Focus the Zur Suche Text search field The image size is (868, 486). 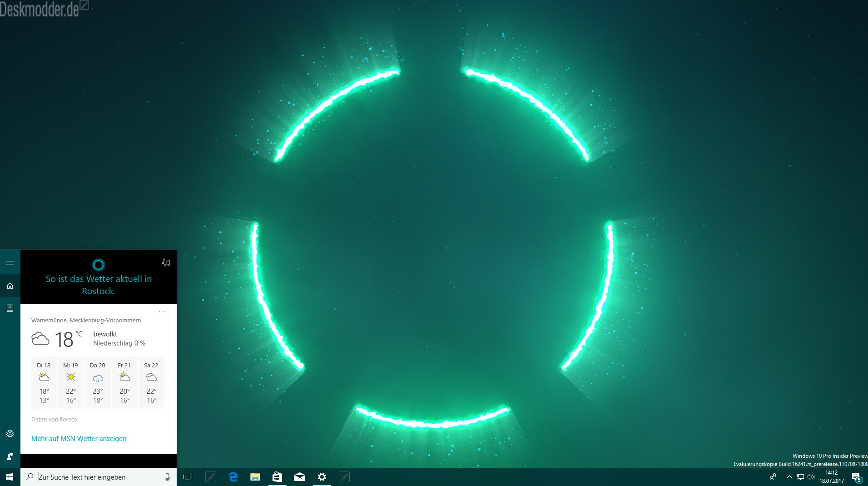99,477
